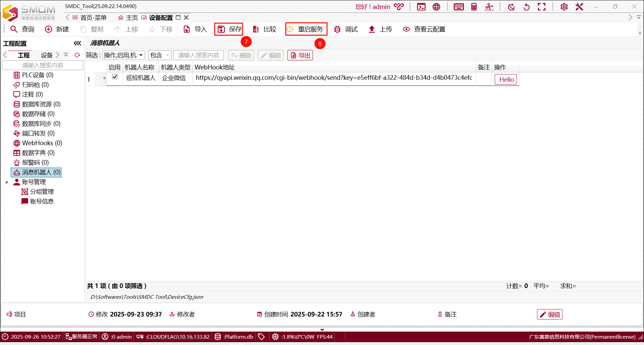Viewport: 644px width, 345px height.
Task: Select 消息机器人 (0) tree item
Action: (x=37, y=172)
